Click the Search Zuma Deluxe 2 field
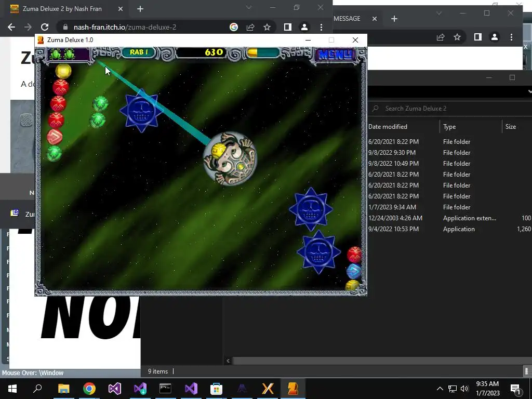The width and height of the screenshot is (532, 399). point(449,109)
